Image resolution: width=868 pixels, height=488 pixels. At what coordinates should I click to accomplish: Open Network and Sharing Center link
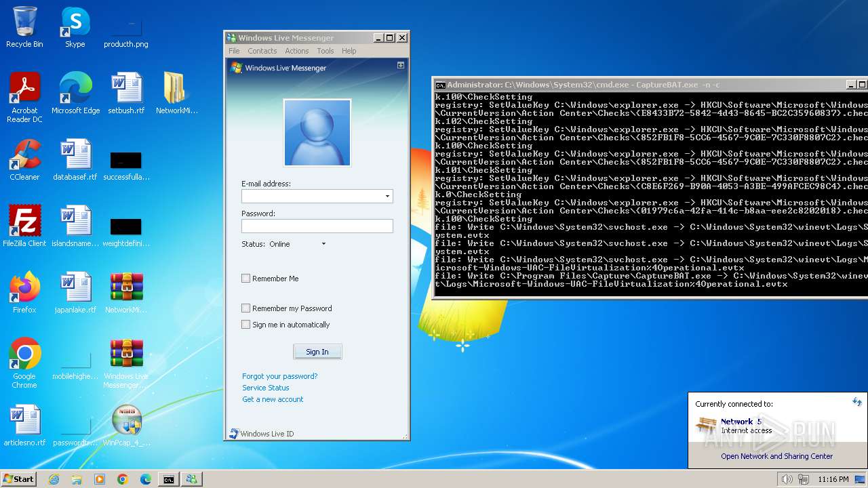[776, 456]
